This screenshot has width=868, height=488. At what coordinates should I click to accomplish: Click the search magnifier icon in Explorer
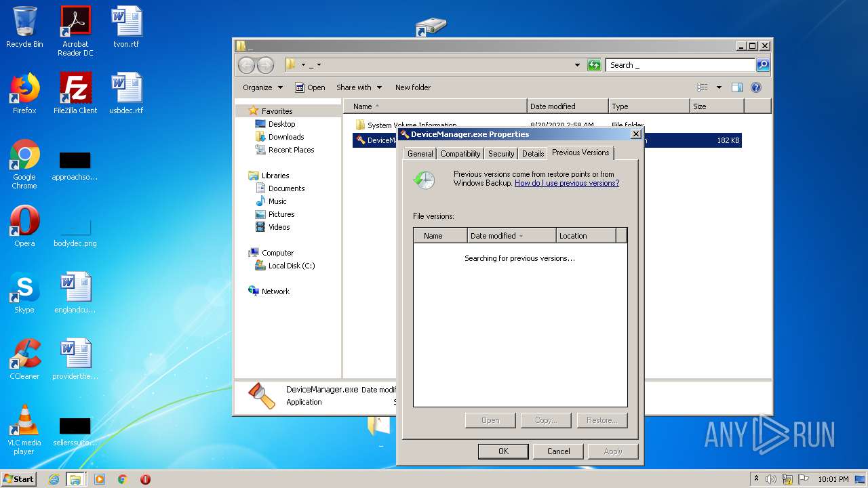click(763, 65)
